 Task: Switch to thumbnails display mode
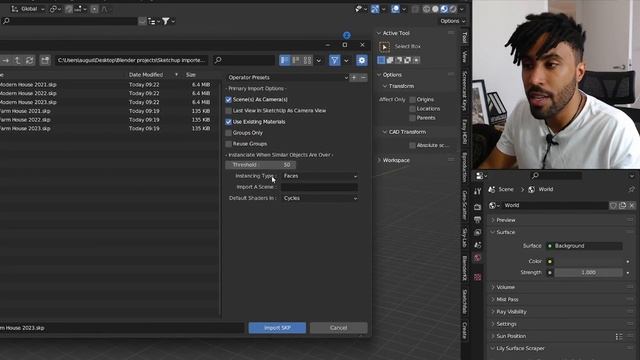click(307, 60)
